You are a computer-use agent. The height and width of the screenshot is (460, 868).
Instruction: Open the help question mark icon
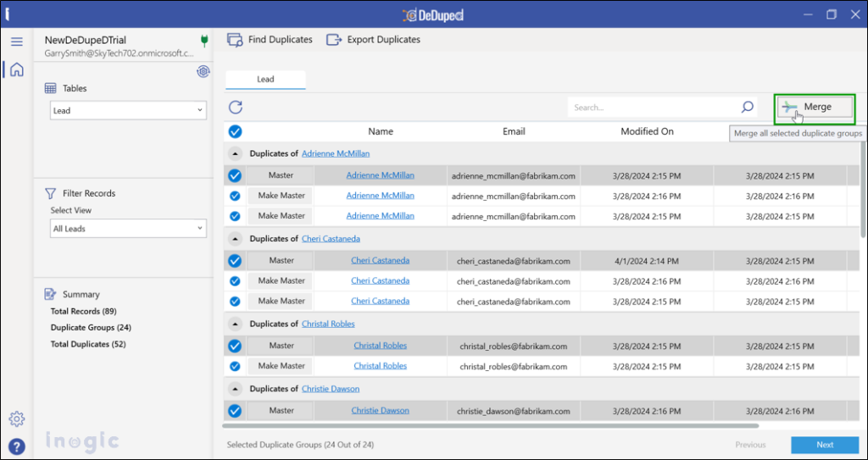tap(17, 446)
